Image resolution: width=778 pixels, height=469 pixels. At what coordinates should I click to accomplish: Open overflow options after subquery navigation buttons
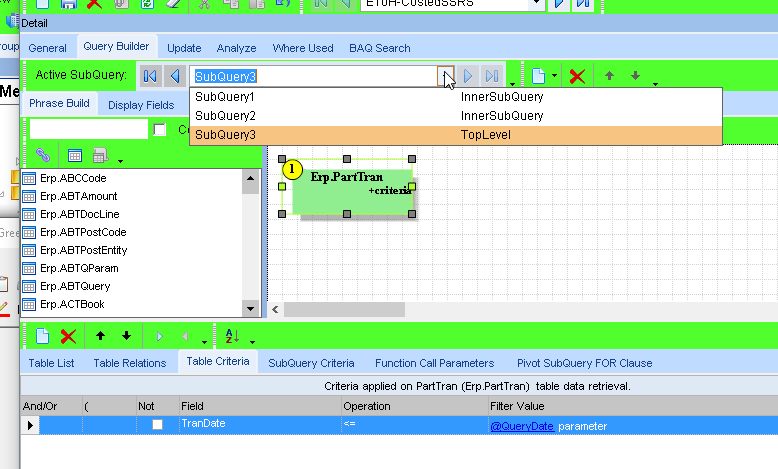point(513,84)
